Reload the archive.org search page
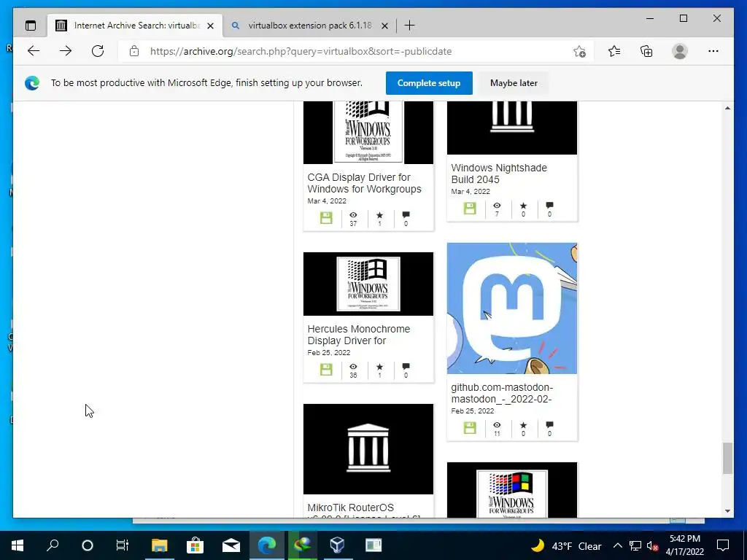Image resolution: width=747 pixels, height=560 pixels. (98, 51)
